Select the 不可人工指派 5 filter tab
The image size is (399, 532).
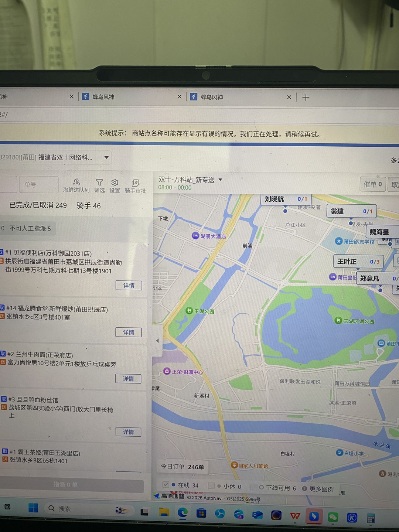30,228
